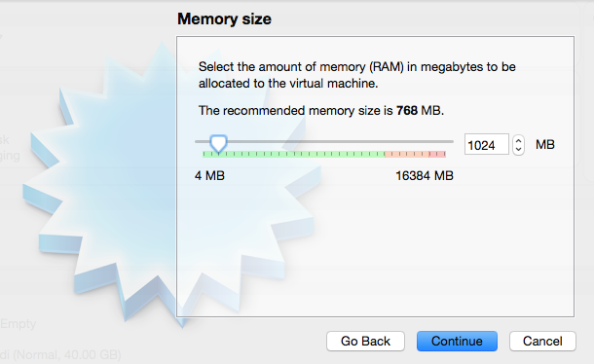The image size is (594, 364).
Task: Click the Memory size heading
Action: [224, 18]
